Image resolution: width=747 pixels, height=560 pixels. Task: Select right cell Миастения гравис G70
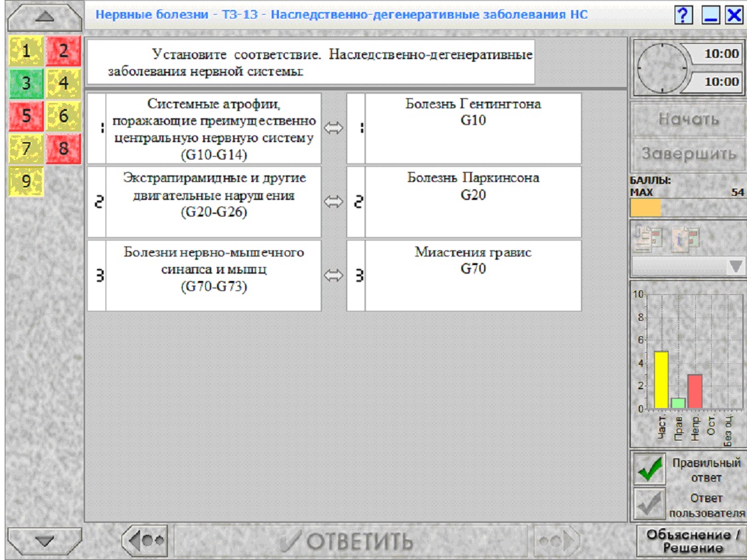[x=473, y=276]
